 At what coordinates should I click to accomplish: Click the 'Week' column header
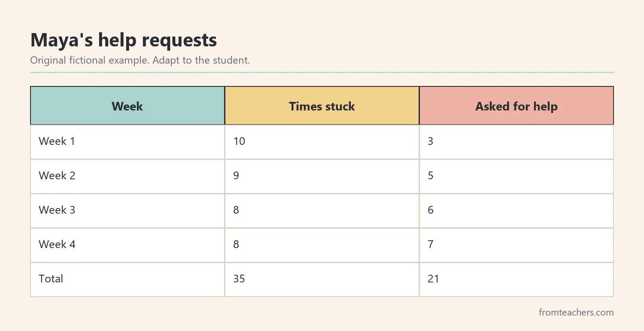pos(128,106)
